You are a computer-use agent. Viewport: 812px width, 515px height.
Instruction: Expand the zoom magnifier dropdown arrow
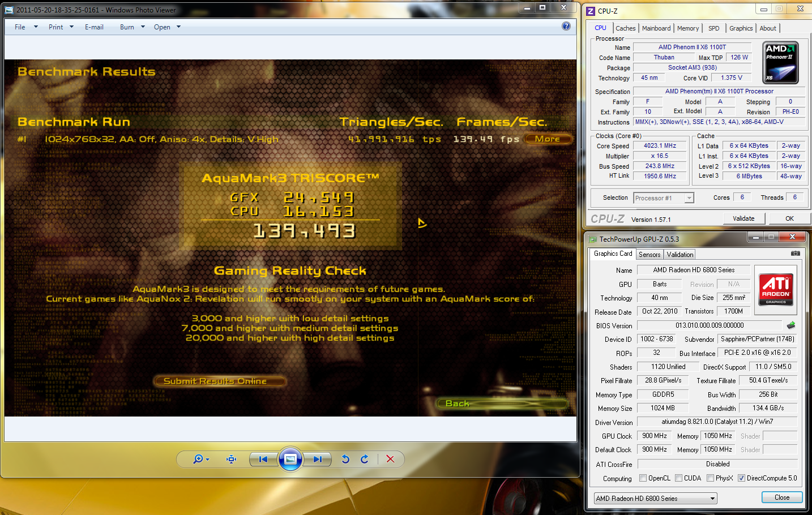(x=208, y=460)
